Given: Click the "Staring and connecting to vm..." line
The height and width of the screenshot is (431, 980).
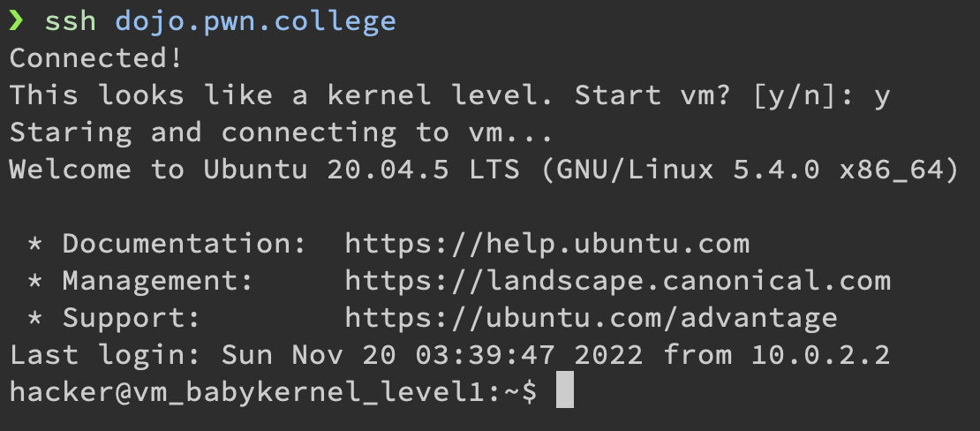Looking at the screenshot, I should [x=281, y=132].
